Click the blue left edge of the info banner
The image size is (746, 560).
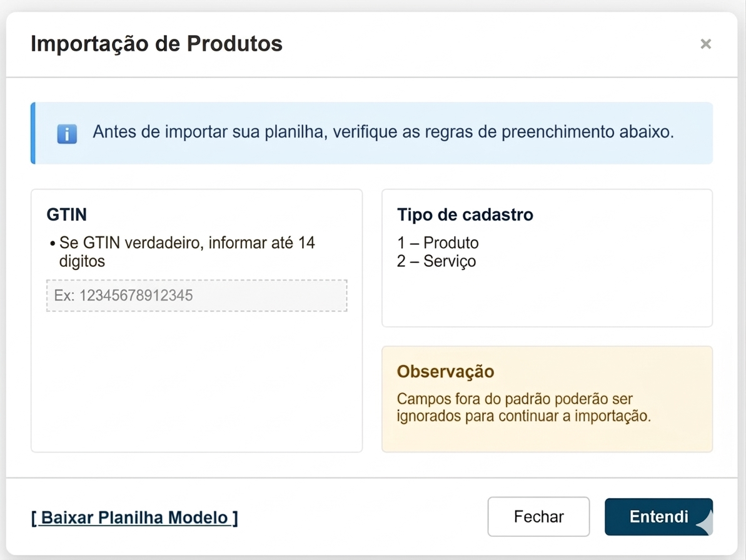click(x=33, y=133)
